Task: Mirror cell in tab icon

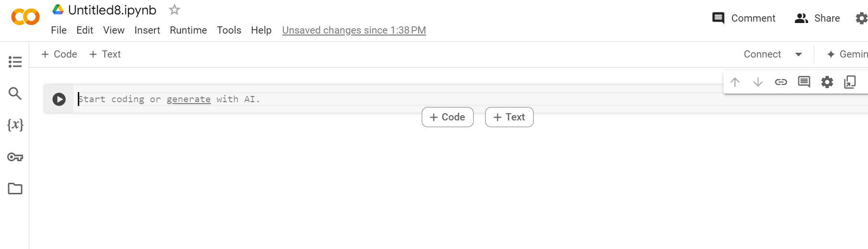Action: pos(850,82)
